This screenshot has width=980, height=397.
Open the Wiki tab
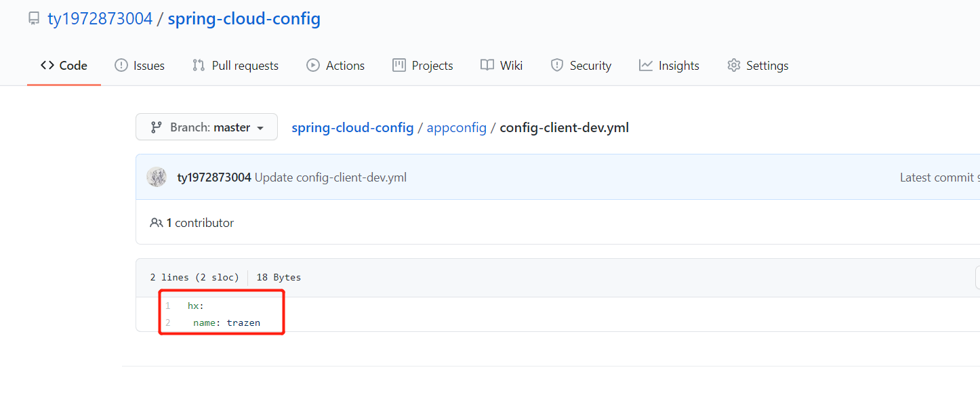(511, 66)
